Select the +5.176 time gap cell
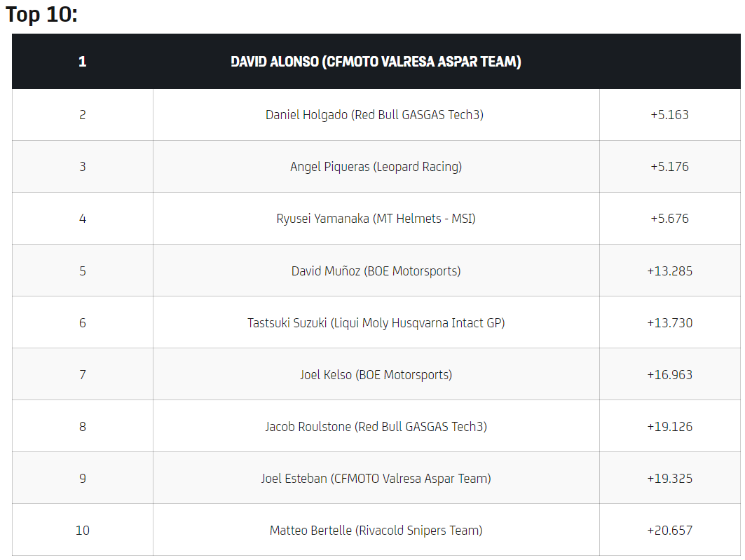 tap(669, 167)
